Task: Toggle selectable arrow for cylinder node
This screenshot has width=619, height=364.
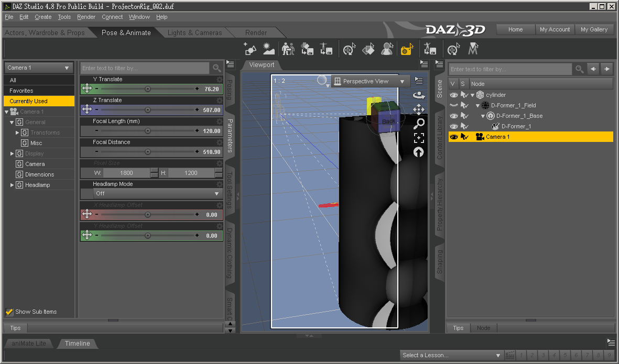Action: click(x=465, y=95)
